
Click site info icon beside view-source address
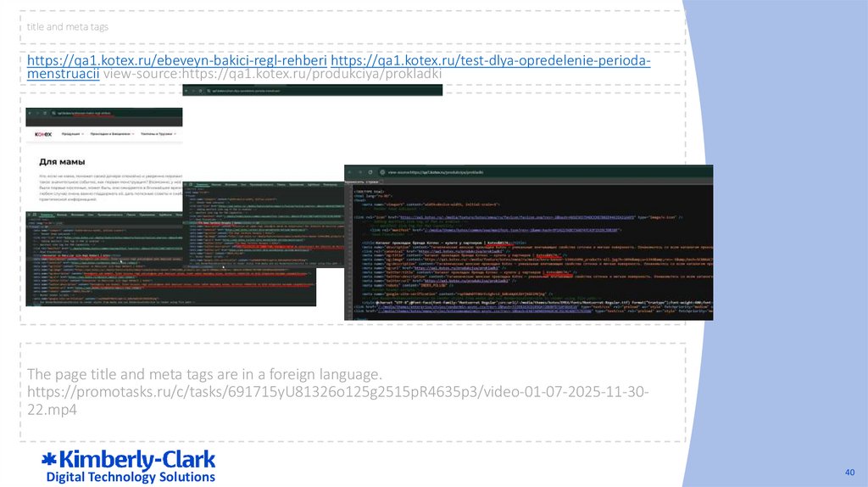tap(382, 172)
